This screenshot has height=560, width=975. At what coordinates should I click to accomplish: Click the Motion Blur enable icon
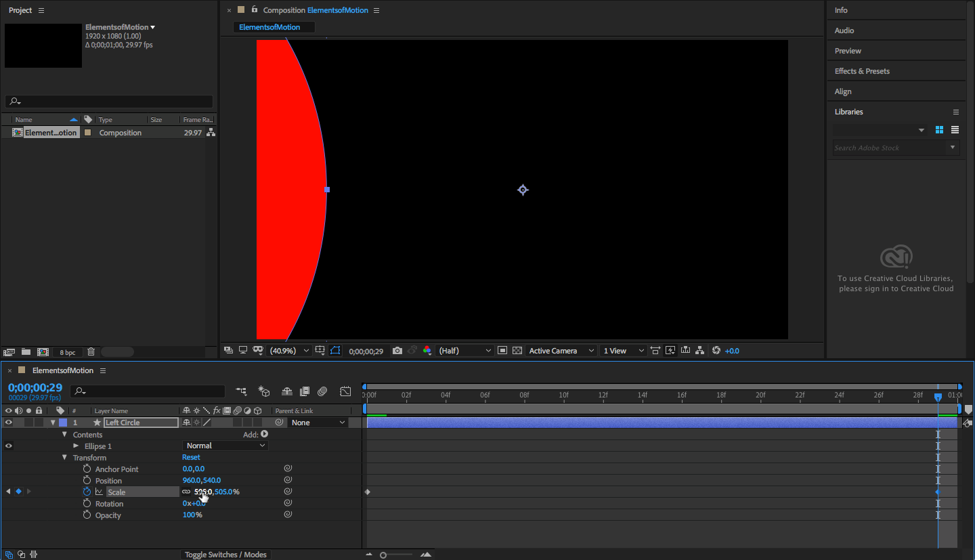coord(322,391)
